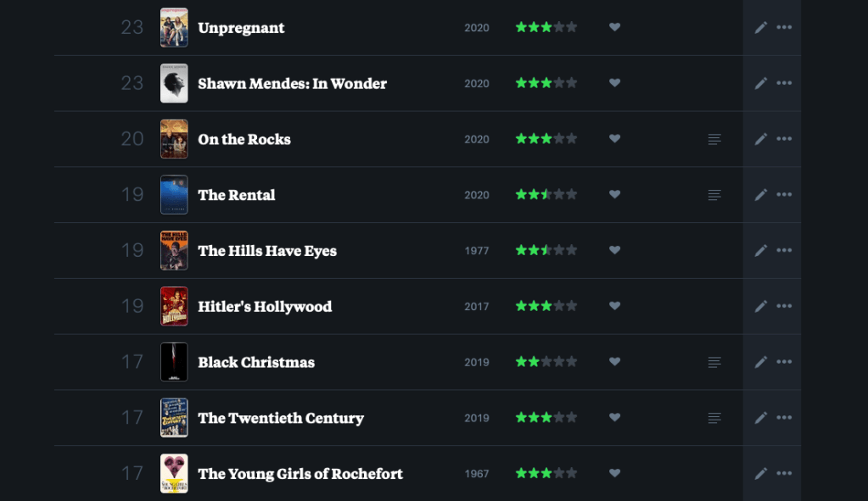Screen dimensions: 868x501
Task: Edit the Unpregnant diary entry
Action: [x=760, y=28]
